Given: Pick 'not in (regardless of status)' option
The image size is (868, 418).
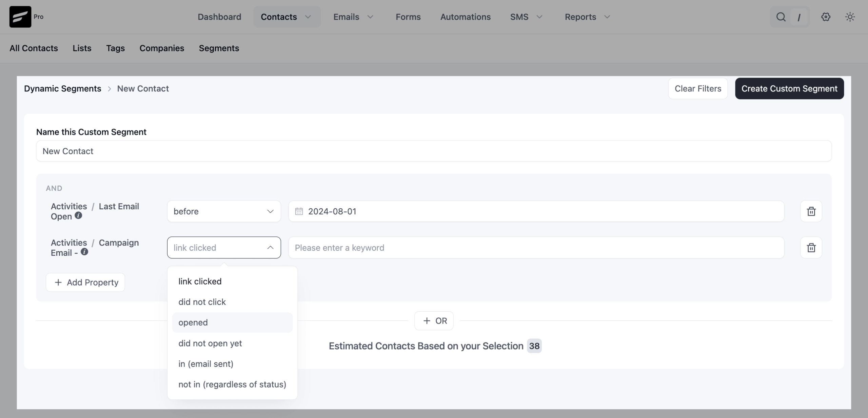Looking at the screenshot, I should point(232,384).
